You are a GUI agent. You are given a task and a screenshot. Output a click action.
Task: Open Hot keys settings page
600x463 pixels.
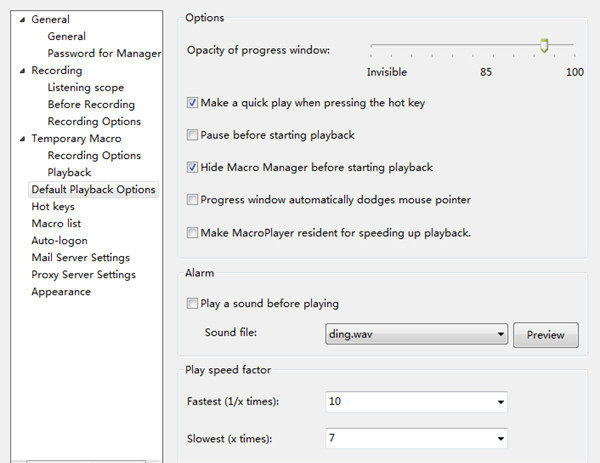point(53,207)
